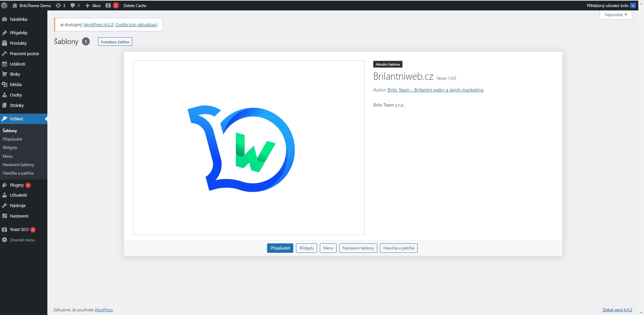Viewport: 644px width, 315px height.
Task: Open Produkty section in sidebar
Action: point(18,43)
